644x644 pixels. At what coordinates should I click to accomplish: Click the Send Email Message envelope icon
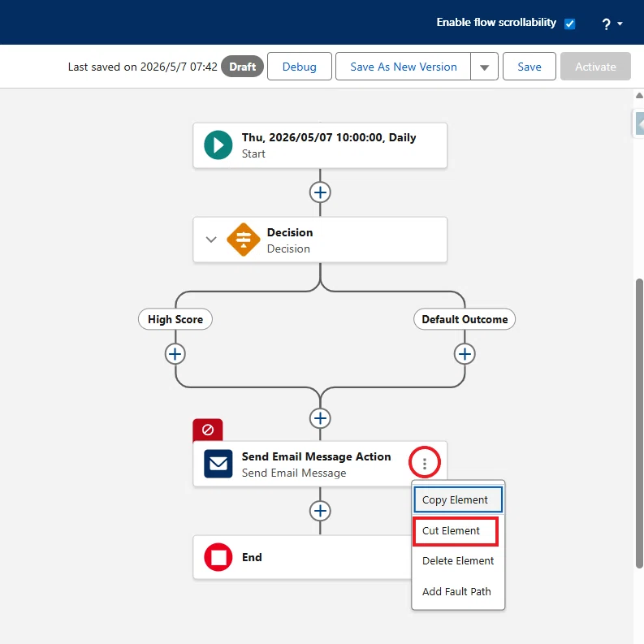click(x=218, y=464)
